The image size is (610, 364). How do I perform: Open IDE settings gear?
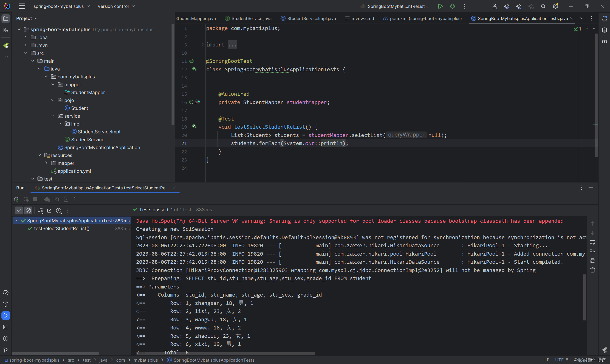click(555, 6)
